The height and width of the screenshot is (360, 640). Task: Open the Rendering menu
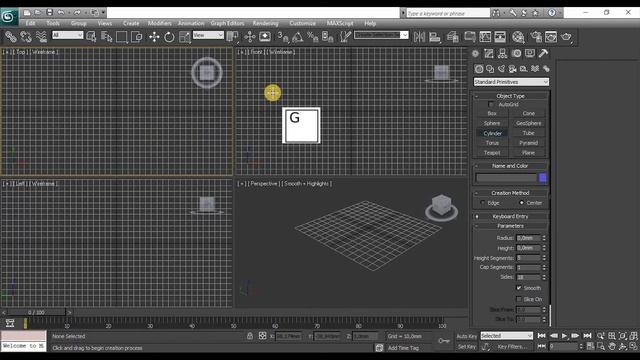click(x=265, y=23)
